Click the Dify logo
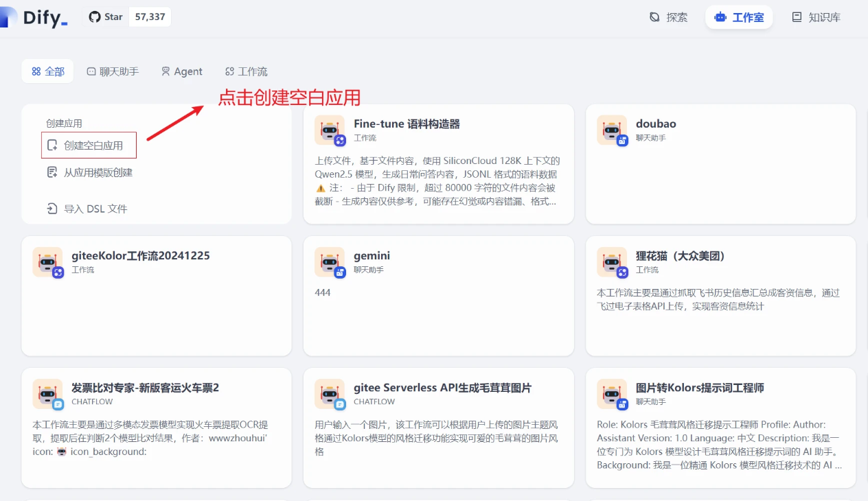The image size is (868, 501). pyautogui.click(x=34, y=17)
